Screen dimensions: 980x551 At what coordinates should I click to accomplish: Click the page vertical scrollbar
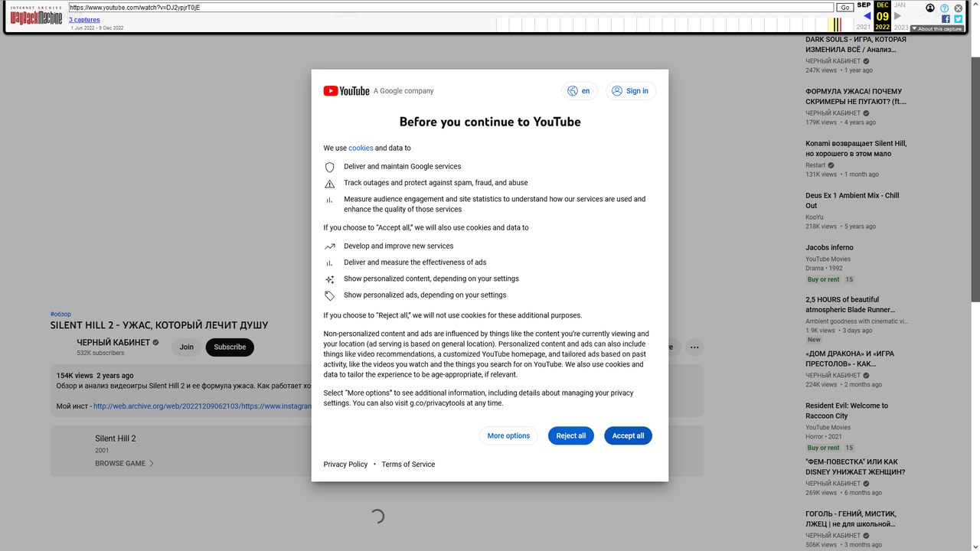coord(975,180)
